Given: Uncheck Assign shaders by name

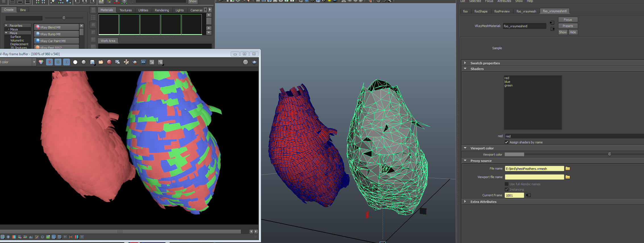Looking at the screenshot, I should click(x=506, y=142).
